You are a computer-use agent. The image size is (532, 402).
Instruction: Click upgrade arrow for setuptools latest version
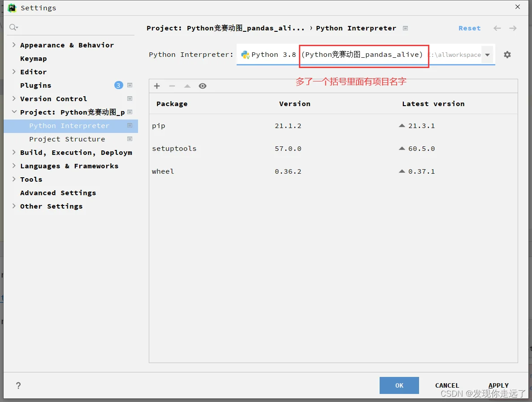tap(402, 148)
